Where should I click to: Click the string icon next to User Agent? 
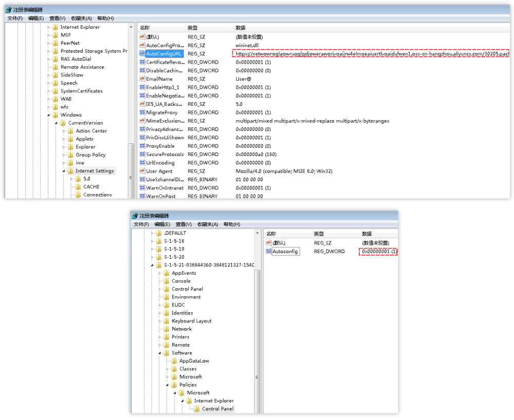[x=142, y=171]
